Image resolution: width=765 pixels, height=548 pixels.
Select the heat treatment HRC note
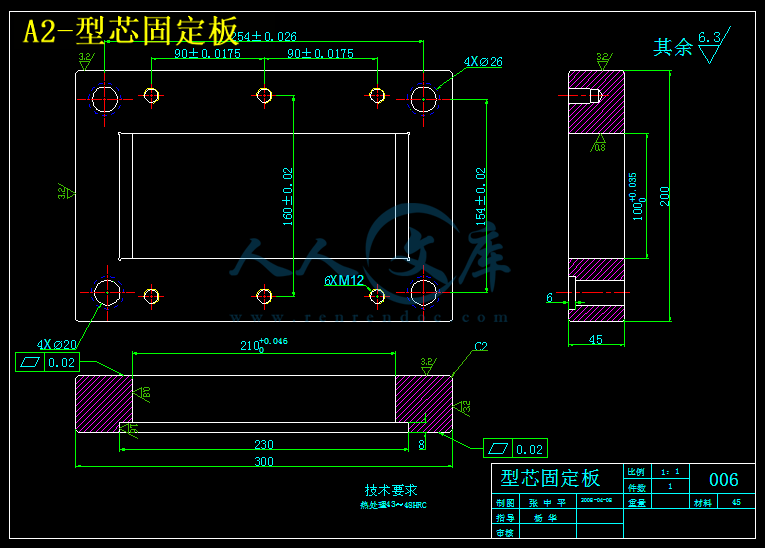tap(393, 505)
